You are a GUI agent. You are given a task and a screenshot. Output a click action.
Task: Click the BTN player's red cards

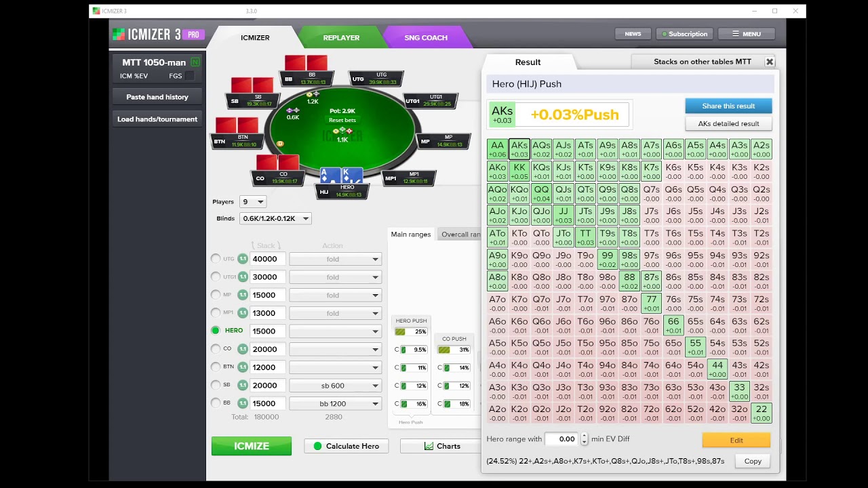tap(237, 125)
